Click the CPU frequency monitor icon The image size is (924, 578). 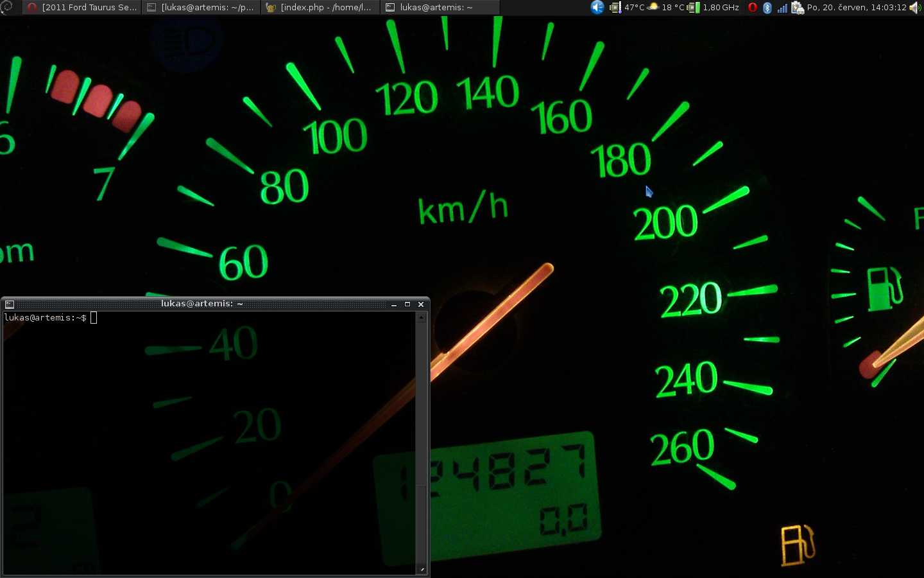point(694,7)
